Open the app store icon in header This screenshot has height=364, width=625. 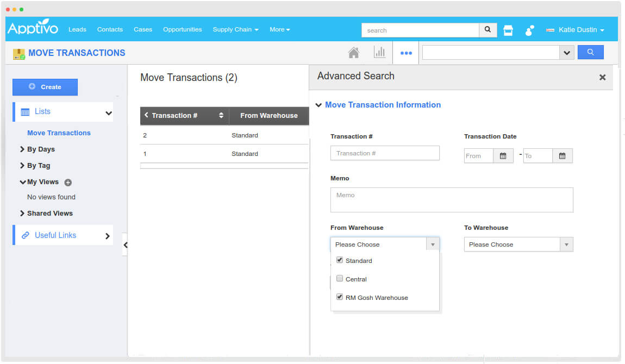(508, 30)
